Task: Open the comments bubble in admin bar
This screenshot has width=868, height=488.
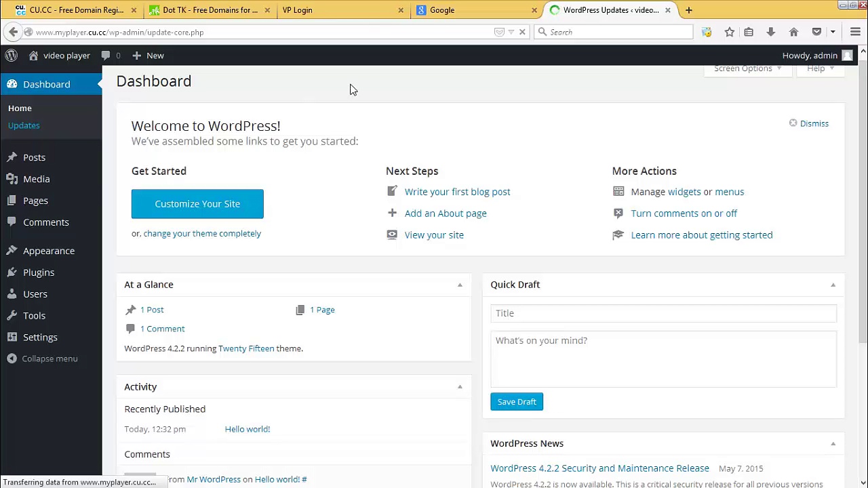Action: 111,56
